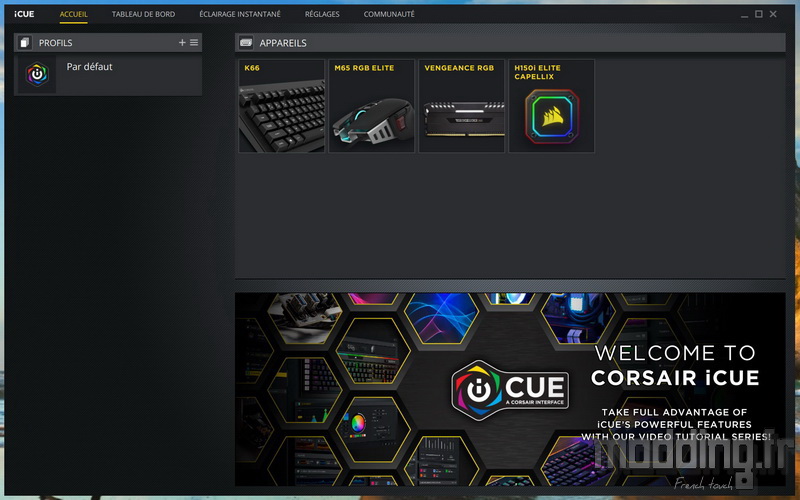800x500 pixels.
Task: Click the video tutorial series banner text
Action: click(676, 424)
